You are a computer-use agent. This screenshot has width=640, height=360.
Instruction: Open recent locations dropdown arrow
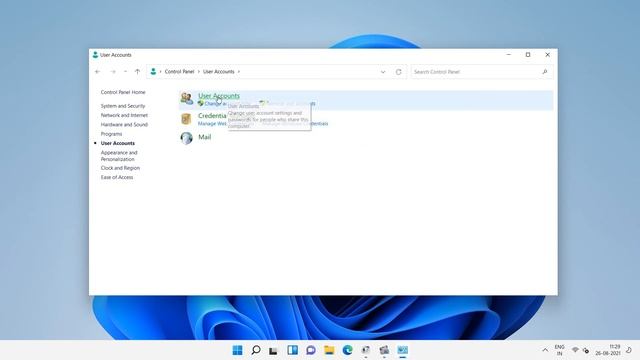[125, 71]
